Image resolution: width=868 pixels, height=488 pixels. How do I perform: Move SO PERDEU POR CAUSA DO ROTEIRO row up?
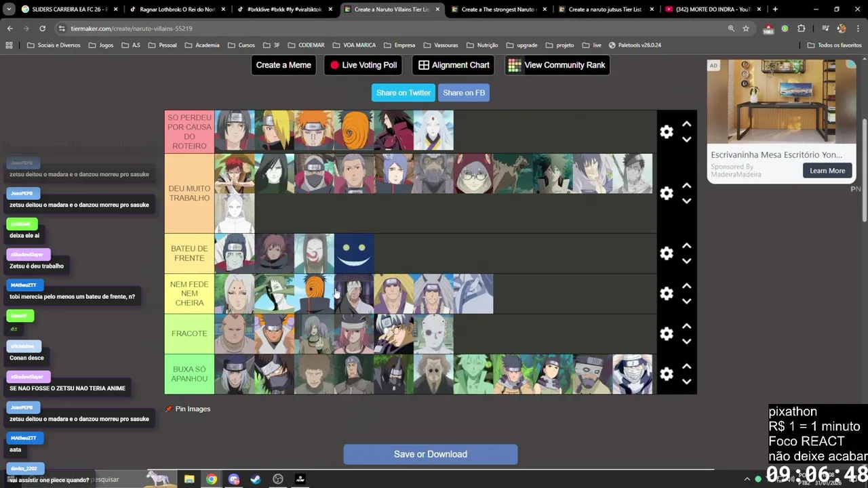pyautogui.click(x=686, y=124)
